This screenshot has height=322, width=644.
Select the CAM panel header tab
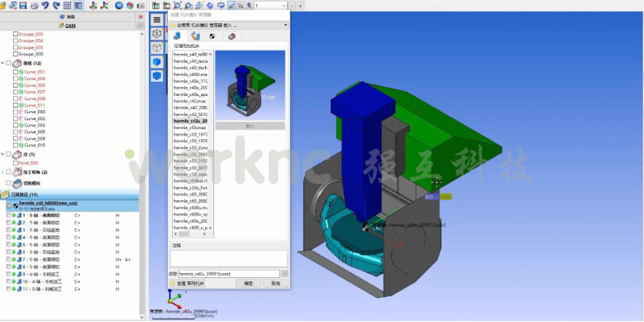point(68,26)
